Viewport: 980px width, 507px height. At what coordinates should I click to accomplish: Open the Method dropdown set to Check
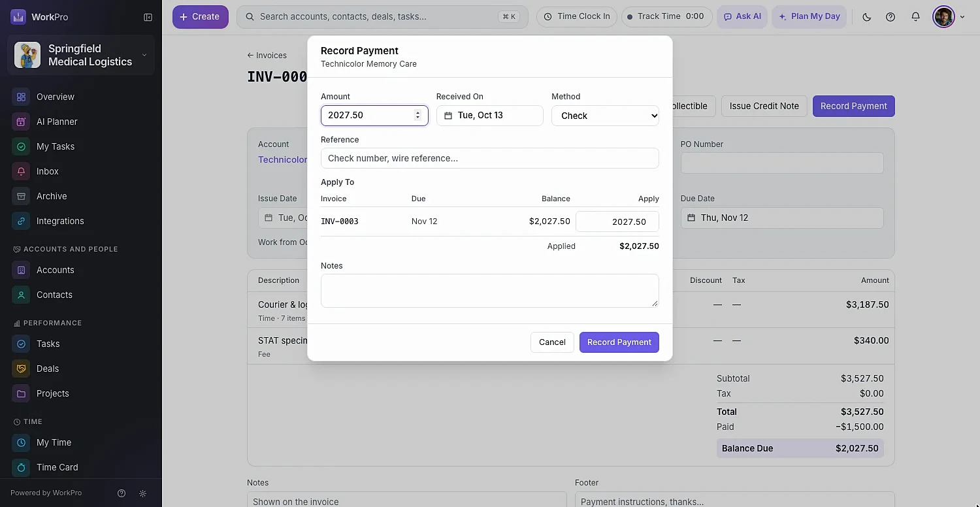coord(605,116)
